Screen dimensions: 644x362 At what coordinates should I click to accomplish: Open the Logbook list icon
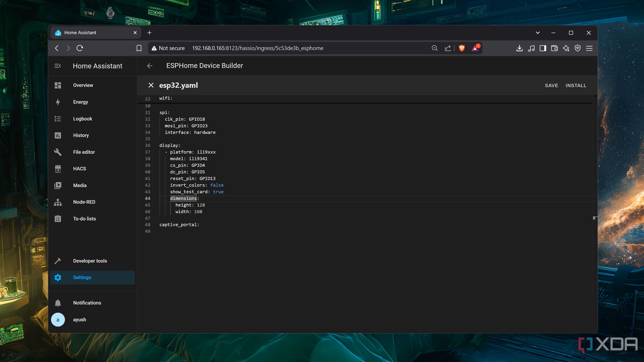pos(58,119)
